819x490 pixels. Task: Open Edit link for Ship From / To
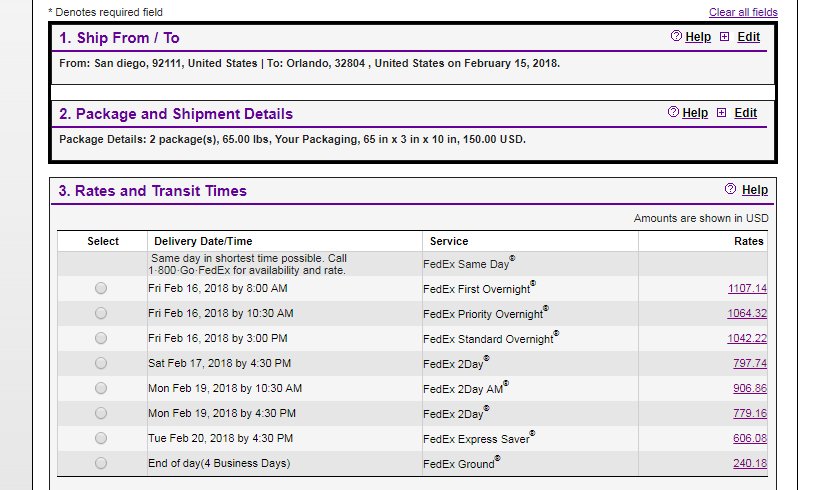point(748,37)
